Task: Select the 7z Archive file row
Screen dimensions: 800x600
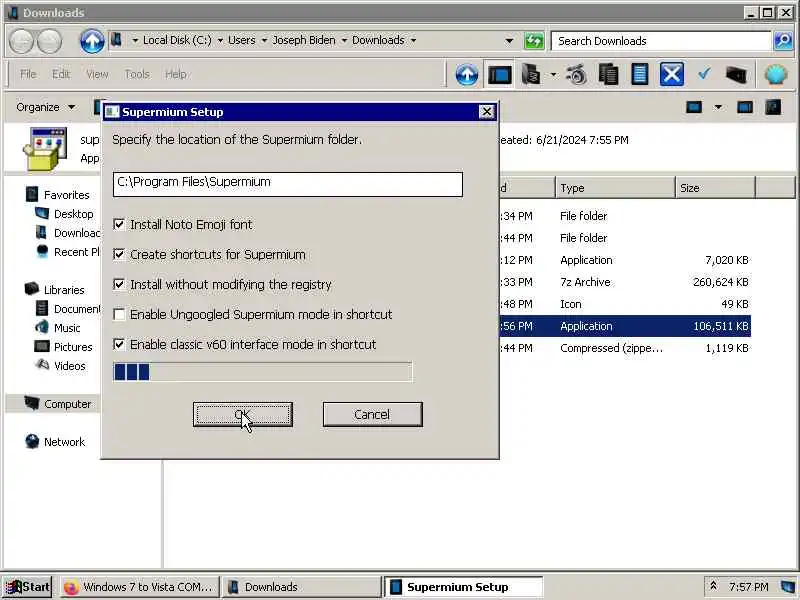Action: (625, 282)
